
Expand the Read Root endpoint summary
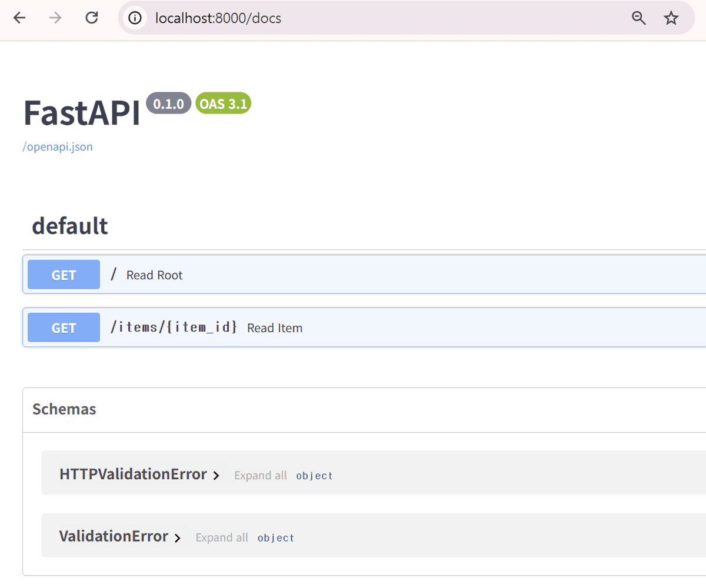(154, 275)
